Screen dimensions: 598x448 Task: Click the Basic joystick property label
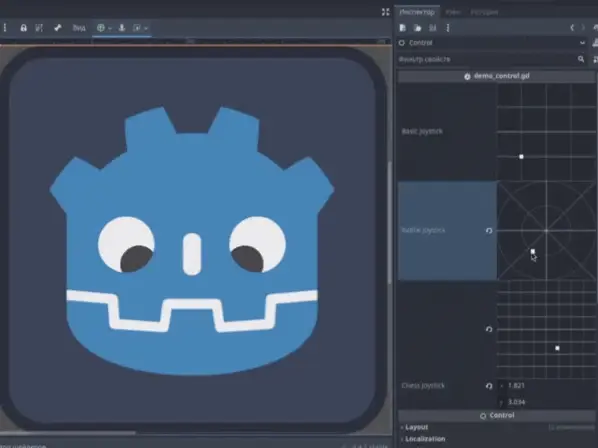point(422,131)
